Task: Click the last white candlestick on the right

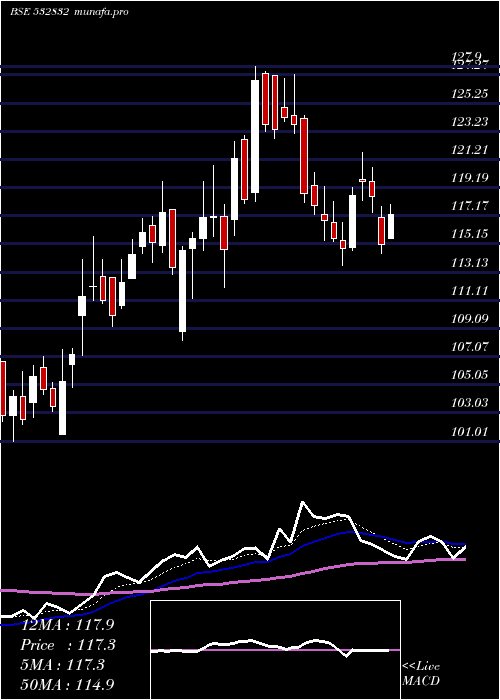Action: coord(391,226)
